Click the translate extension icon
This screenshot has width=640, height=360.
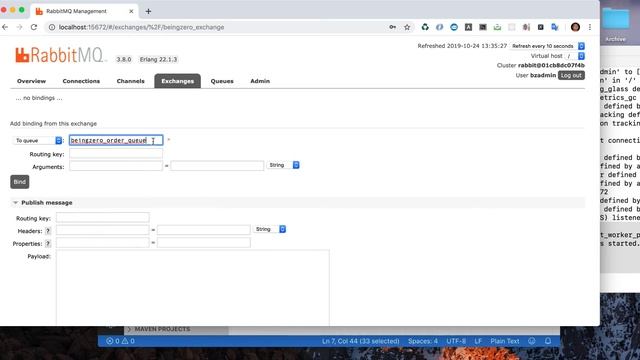[555, 27]
